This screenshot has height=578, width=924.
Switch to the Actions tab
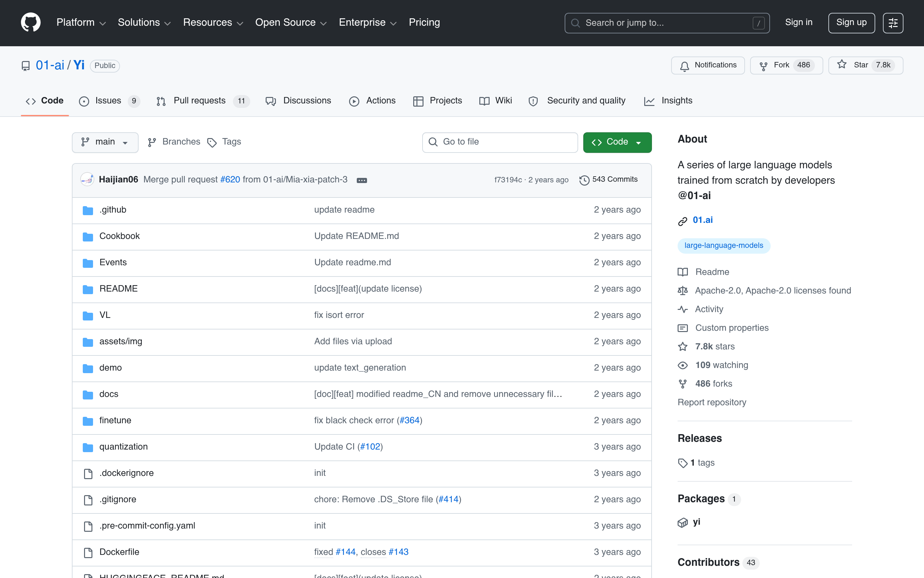[373, 101]
